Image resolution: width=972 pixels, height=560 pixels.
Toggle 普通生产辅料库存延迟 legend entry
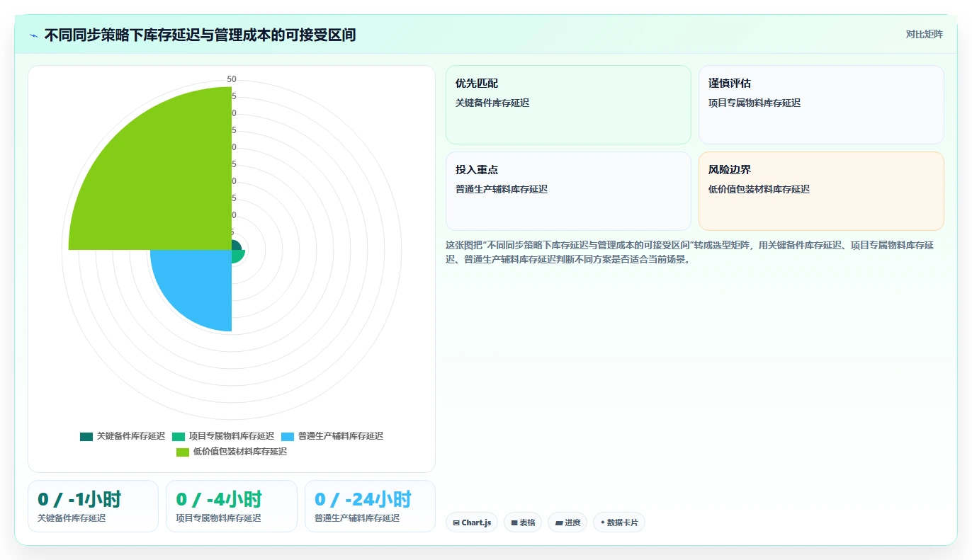[332, 436]
